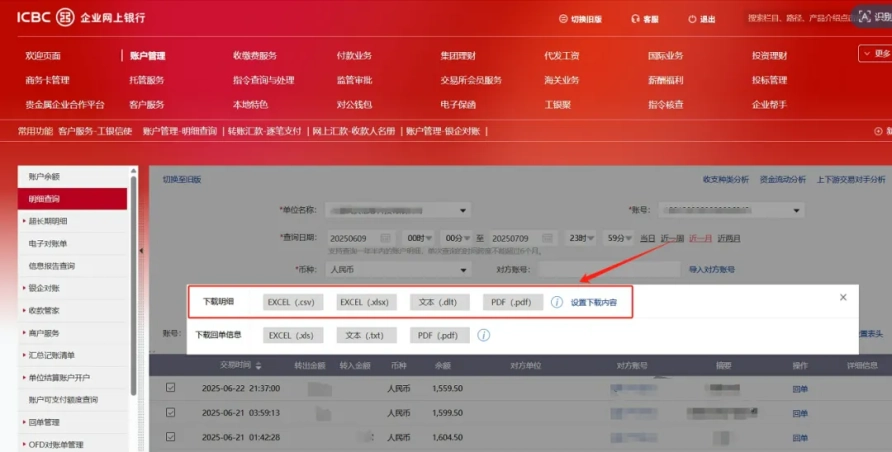Tick checkbox for 2025-06-21 03:59:13 row

coord(171,412)
